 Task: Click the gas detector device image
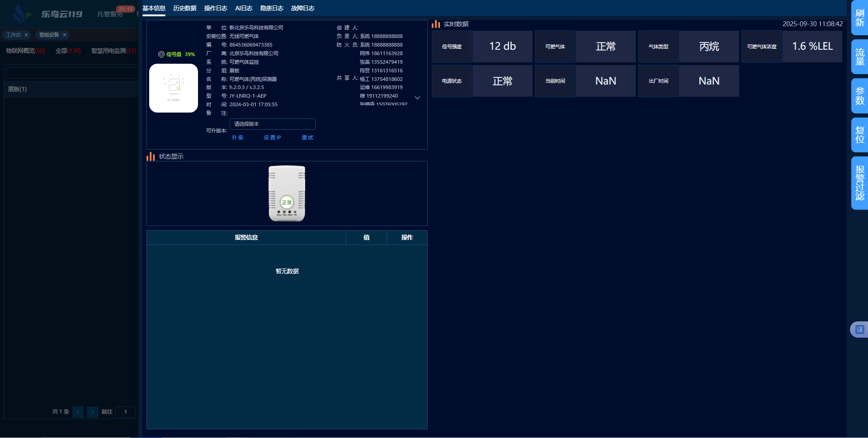click(287, 193)
